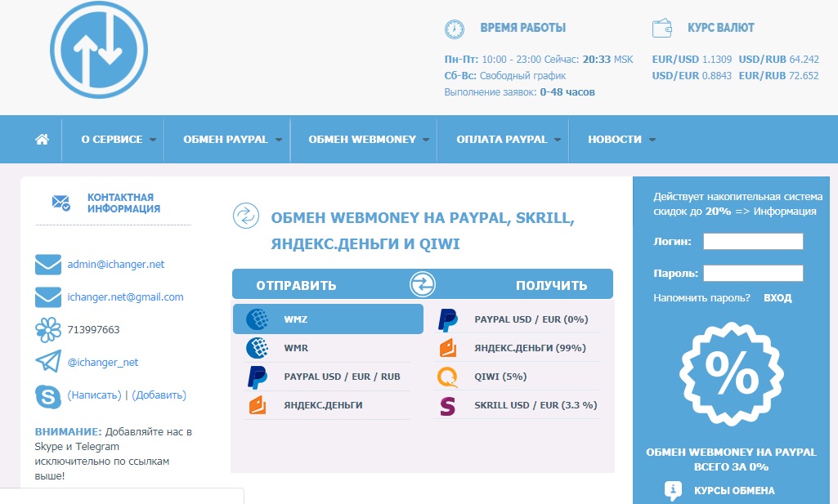
Task: Click the wallet icon beside Курс валют
Action: click(x=661, y=28)
